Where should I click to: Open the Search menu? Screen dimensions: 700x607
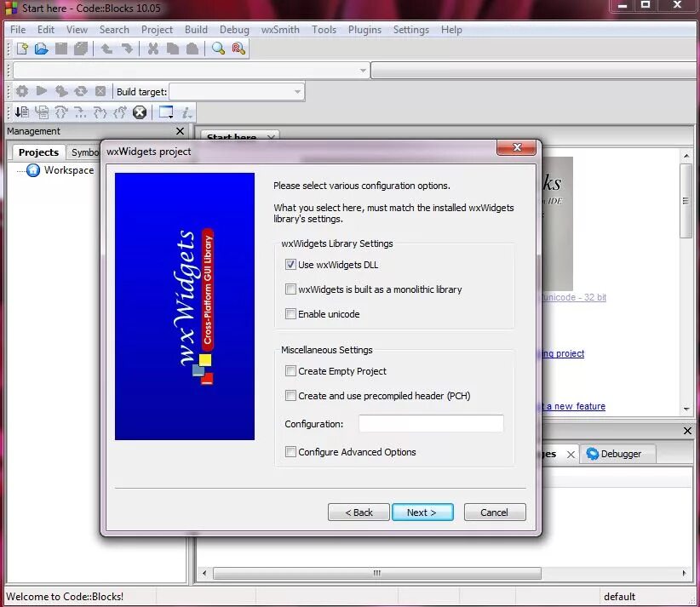tap(114, 30)
